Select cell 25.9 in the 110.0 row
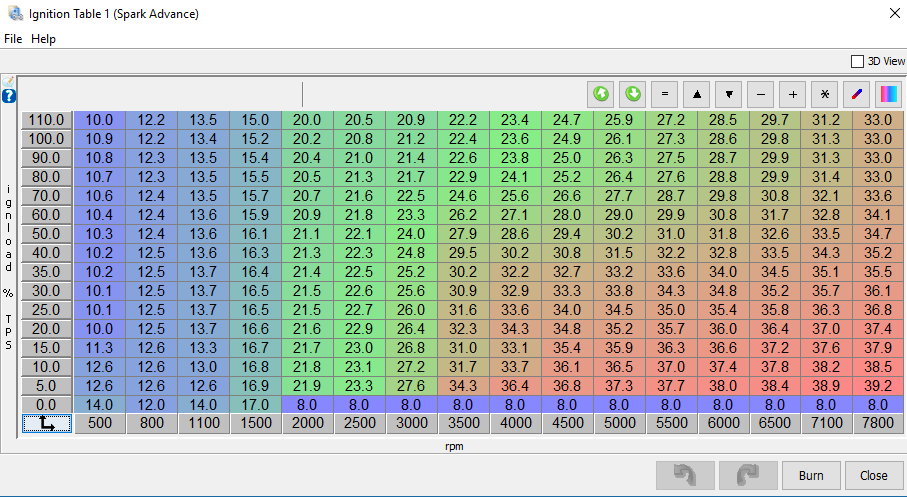907x497 pixels. point(619,120)
